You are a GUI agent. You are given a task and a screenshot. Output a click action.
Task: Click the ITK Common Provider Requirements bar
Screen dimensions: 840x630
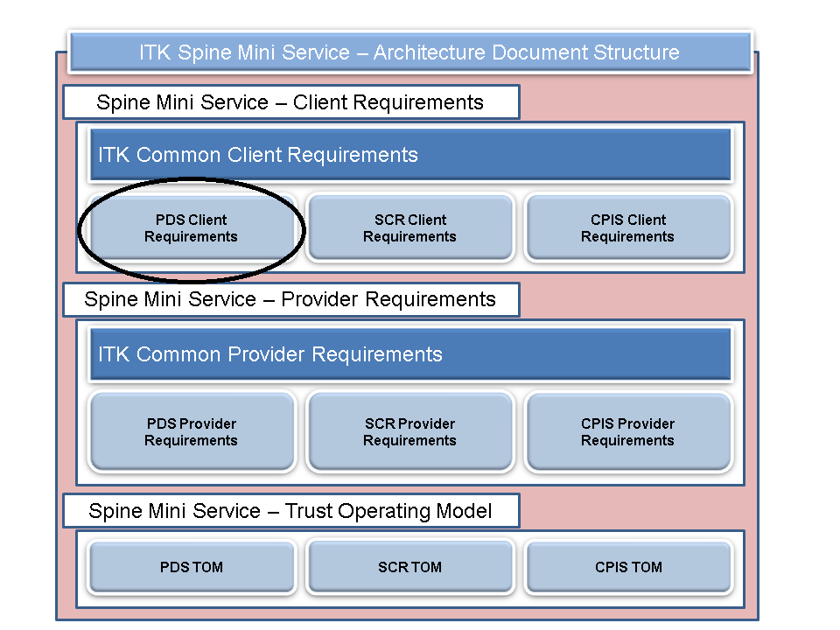click(409, 354)
